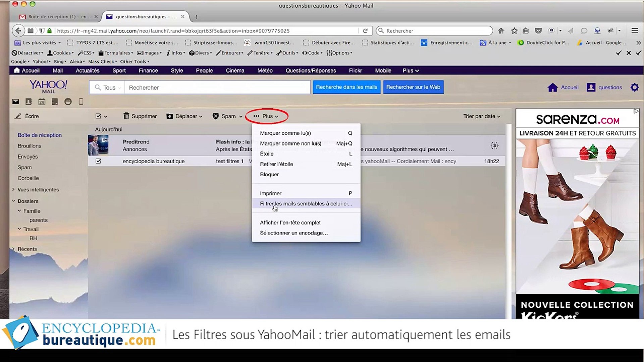The width and height of the screenshot is (644, 362).
Task: Click the star icon on Preditrend message
Action: [x=494, y=145]
